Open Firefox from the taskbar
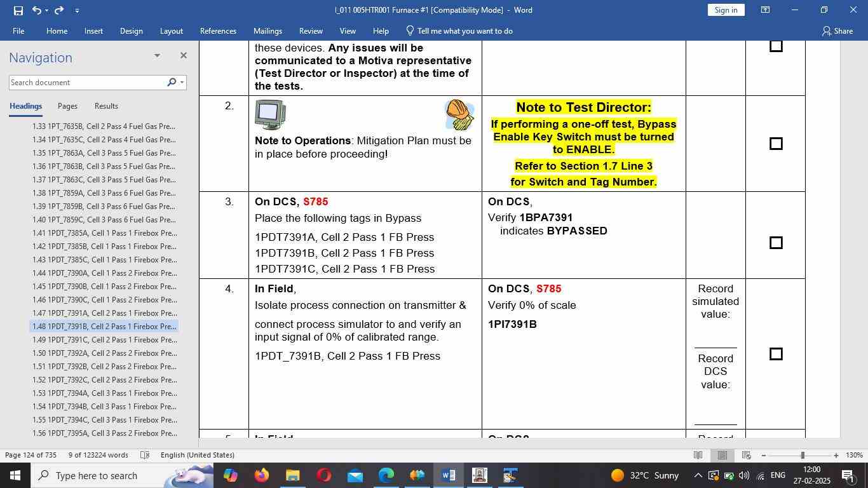 [261, 475]
